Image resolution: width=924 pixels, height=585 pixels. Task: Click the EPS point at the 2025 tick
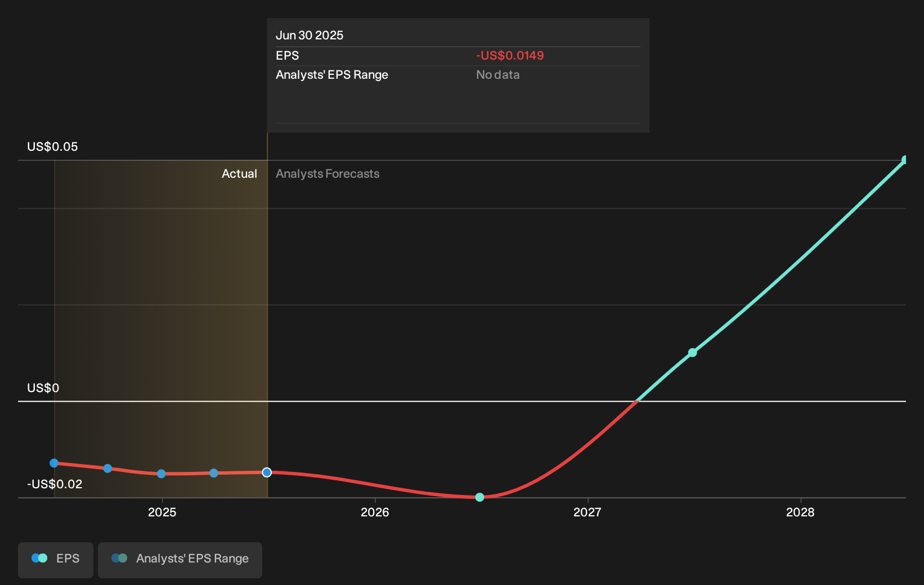(162, 474)
